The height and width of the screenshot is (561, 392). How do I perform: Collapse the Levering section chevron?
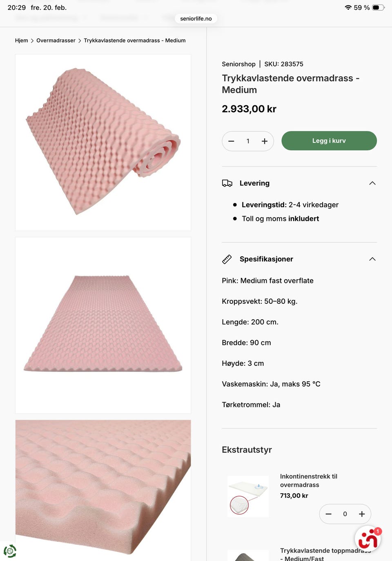372,183
